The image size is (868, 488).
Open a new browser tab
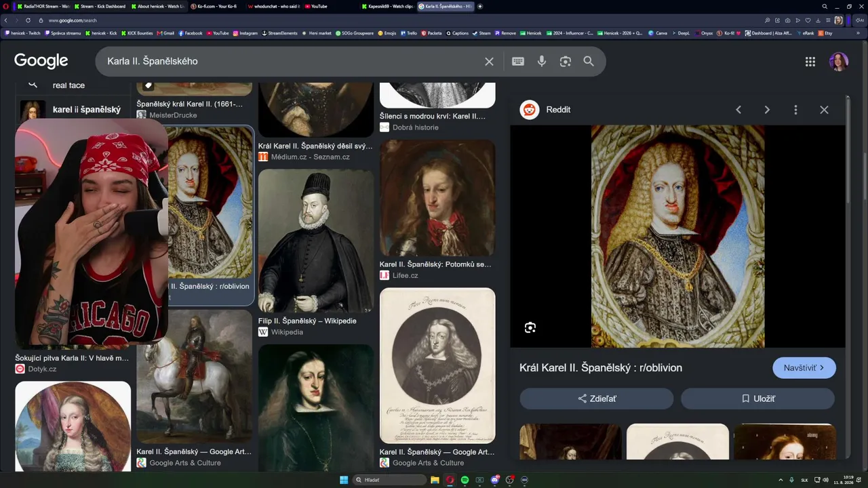(x=480, y=6)
